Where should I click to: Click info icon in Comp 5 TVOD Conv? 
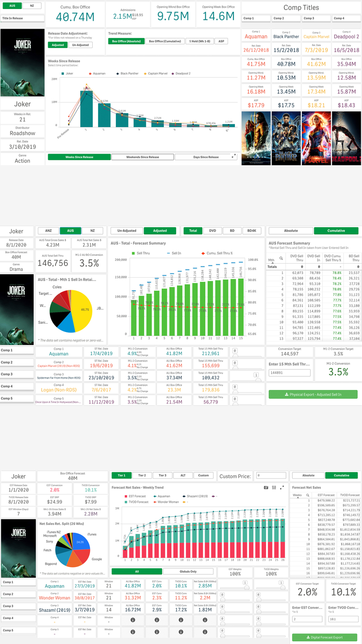click(181, 630)
